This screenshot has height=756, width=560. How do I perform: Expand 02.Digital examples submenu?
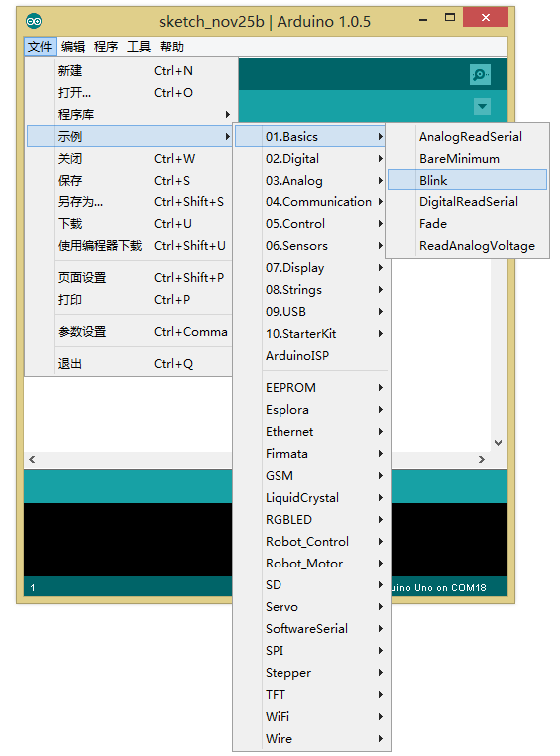pos(310,159)
